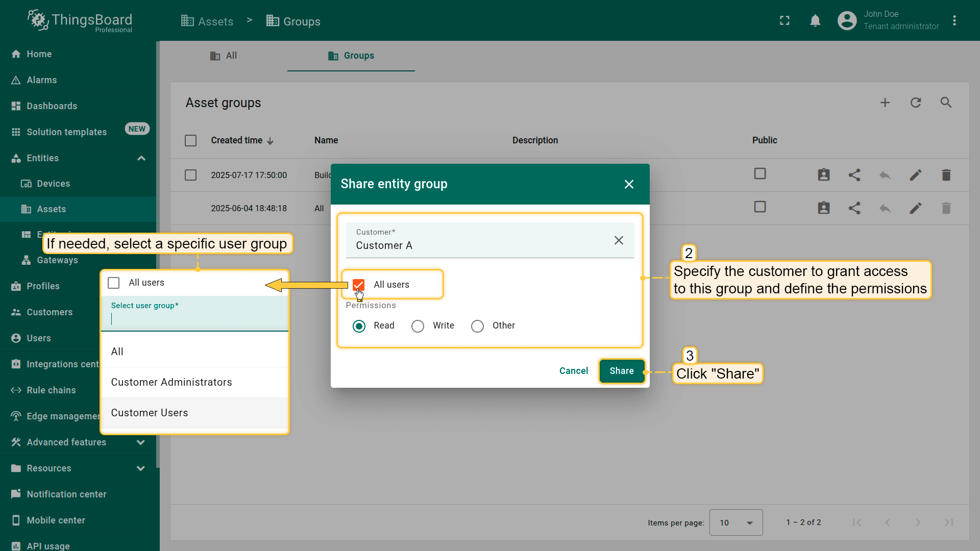Click the Share button in dialog
Image resolution: width=980 pixels, height=551 pixels.
[x=621, y=371]
